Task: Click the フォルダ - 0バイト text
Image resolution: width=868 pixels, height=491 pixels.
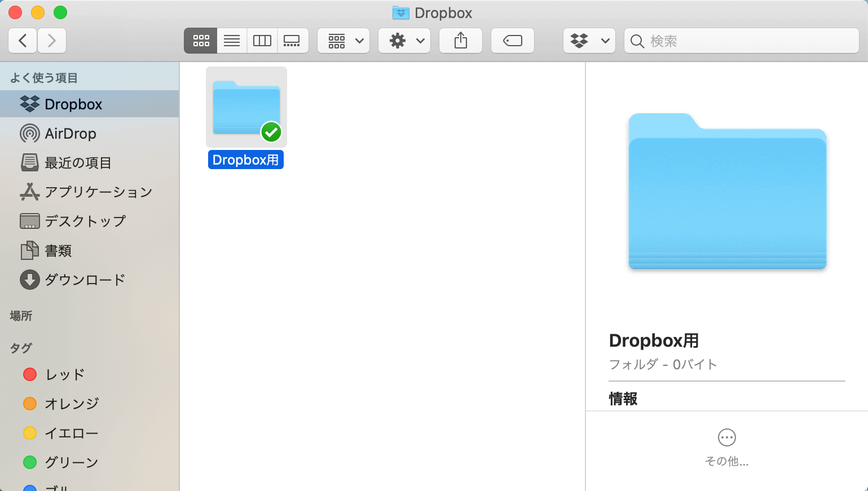Action: [x=663, y=364]
